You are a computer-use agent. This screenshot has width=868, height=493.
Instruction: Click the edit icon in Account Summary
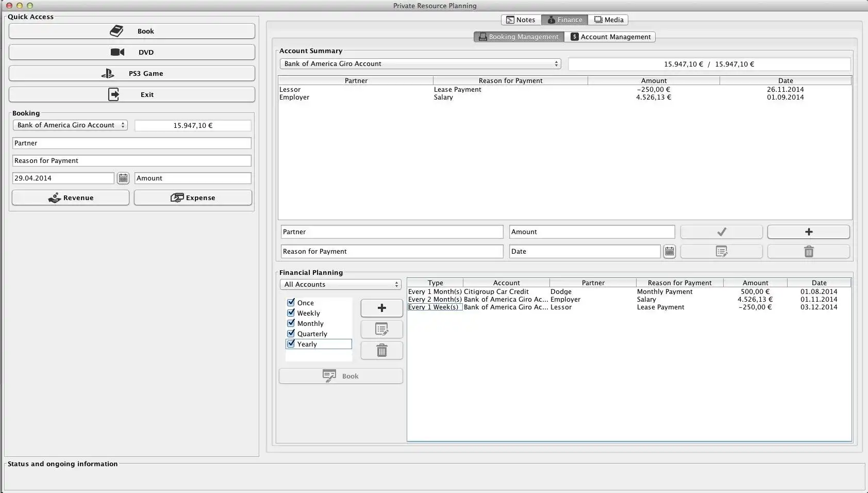click(721, 252)
